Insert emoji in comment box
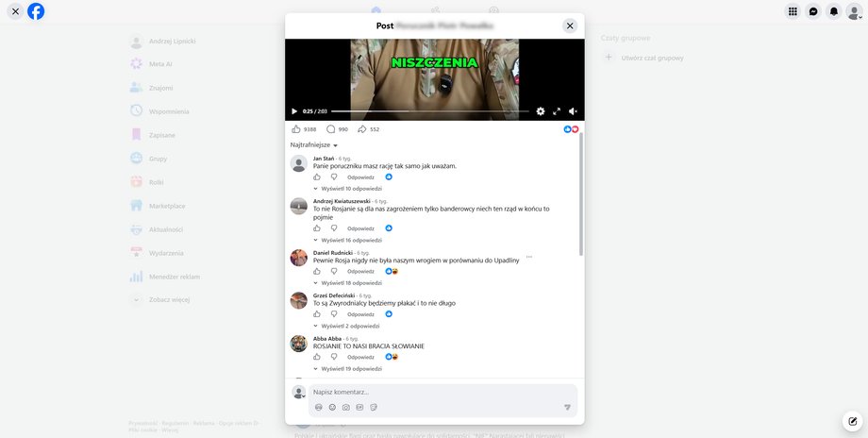 pyautogui.click(x=332, y=407)
